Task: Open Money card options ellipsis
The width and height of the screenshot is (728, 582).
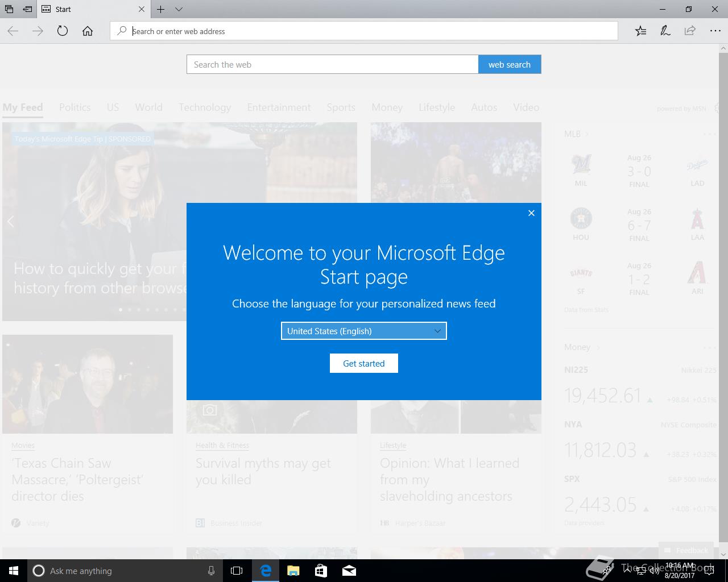Action: coord(710,347)
